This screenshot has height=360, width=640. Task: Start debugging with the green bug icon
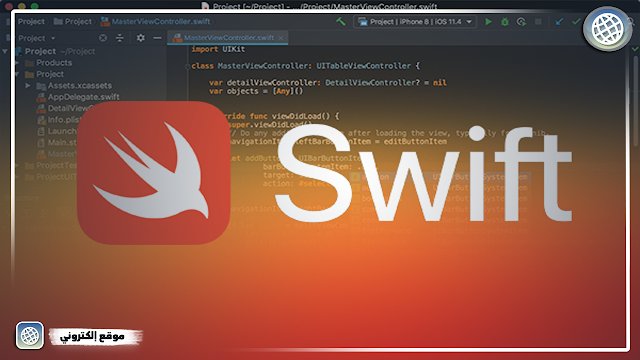[505, 22]
